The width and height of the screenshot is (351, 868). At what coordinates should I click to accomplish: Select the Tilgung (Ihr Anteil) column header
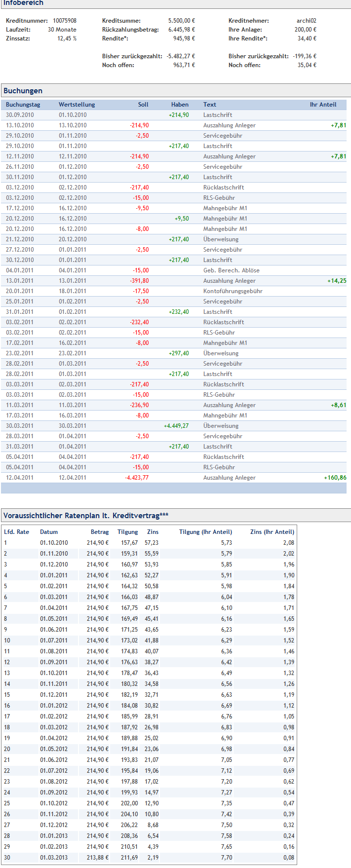[x=205, y=532]
